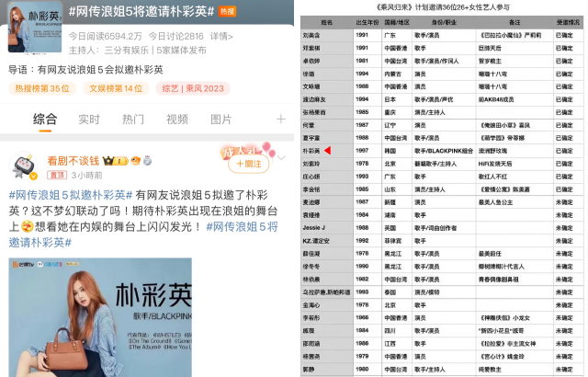Click the heart-face emoji in the post
Screen dimensions: 588x377
(x=28, y=226)
